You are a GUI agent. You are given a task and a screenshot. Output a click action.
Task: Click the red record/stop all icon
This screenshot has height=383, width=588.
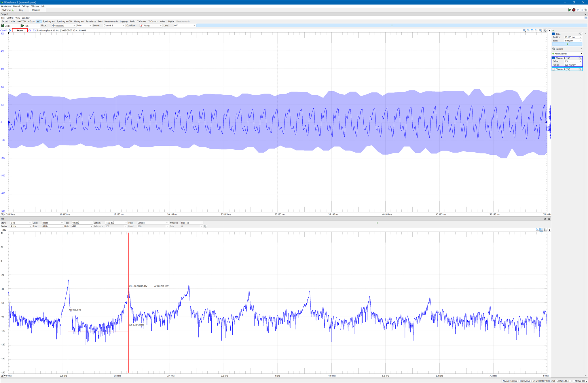[574, 10]
